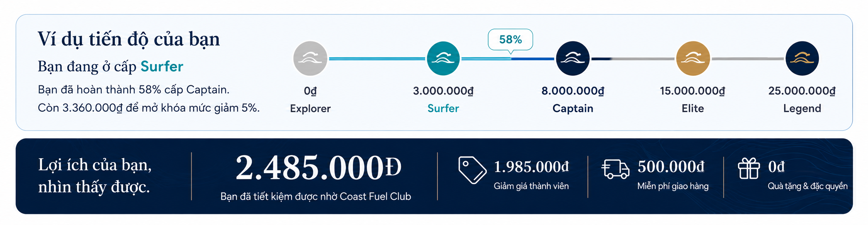
Task: Click Quà tặng & đặc quyền label
Action: tap(807, 186)
